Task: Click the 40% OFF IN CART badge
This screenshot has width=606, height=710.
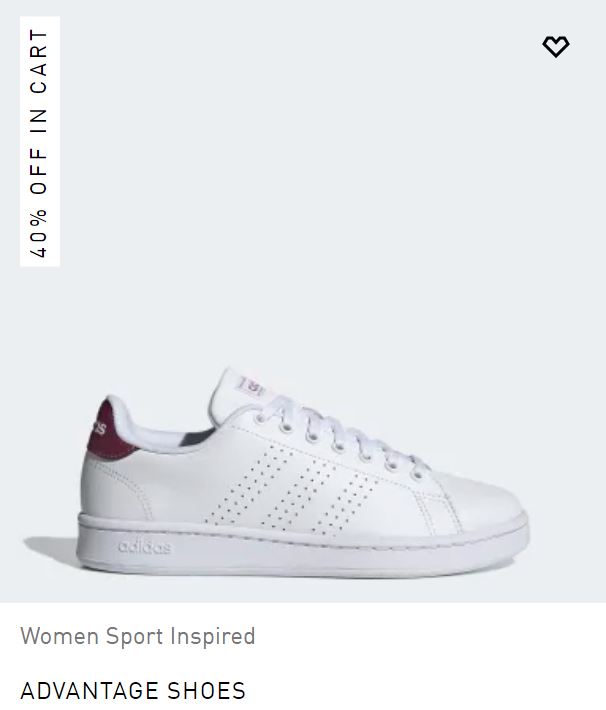Action: point(40,142)
